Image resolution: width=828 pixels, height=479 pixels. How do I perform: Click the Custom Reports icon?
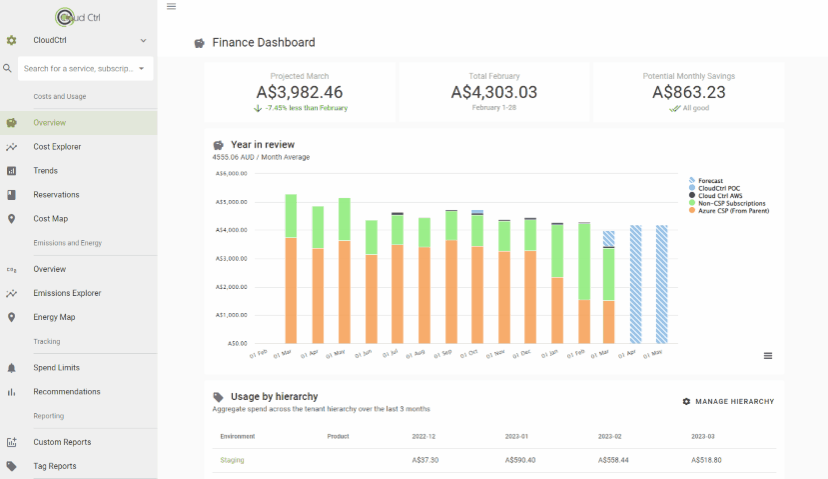(x=11, y=442)
